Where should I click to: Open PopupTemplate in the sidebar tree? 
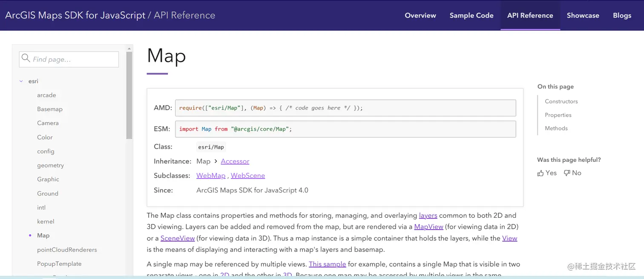[x=59, y=264]
